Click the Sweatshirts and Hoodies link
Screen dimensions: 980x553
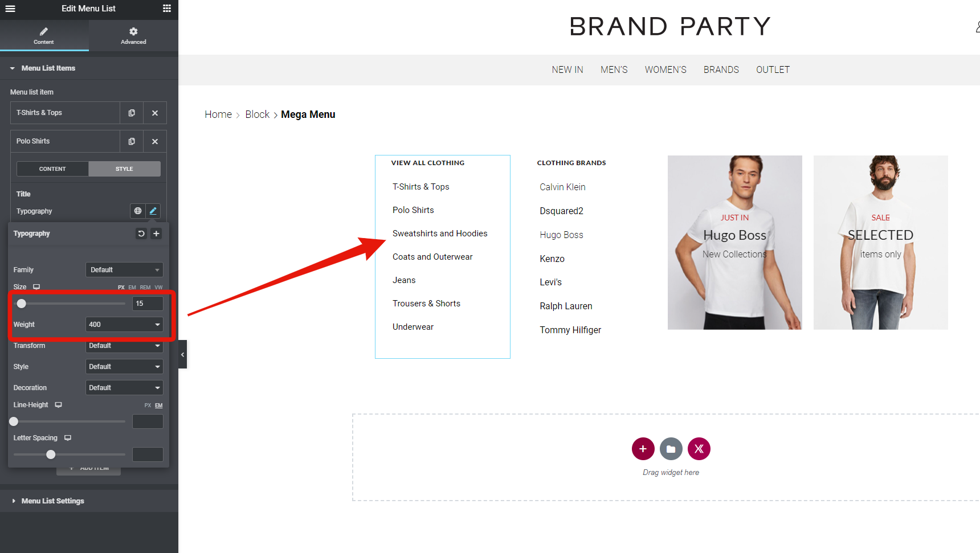(440, 234)
